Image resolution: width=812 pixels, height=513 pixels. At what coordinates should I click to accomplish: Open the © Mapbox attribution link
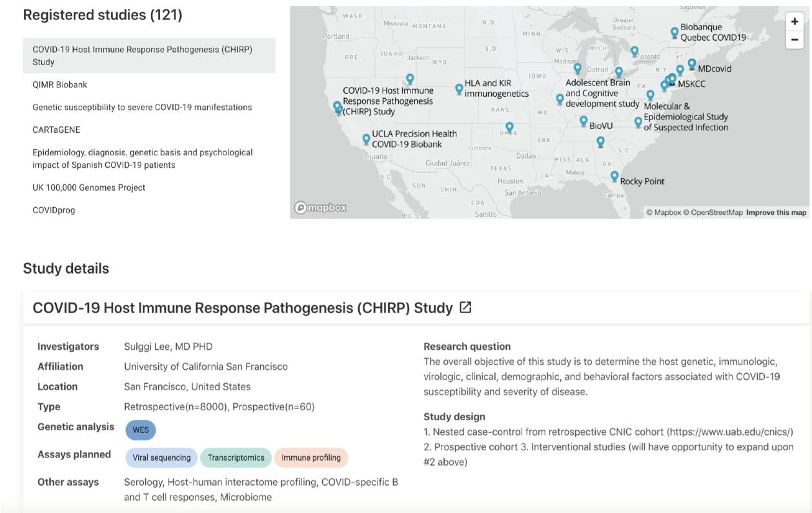coord(664,212)
